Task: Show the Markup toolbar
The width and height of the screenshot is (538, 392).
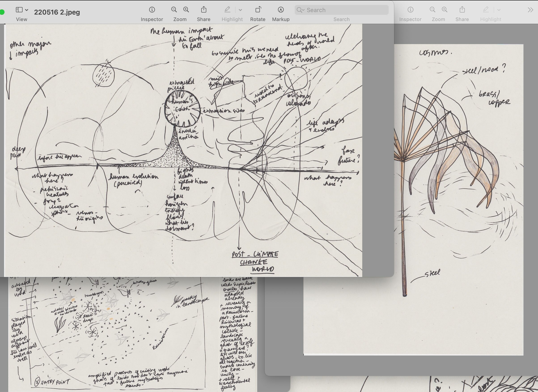Action: pos(281,10)
